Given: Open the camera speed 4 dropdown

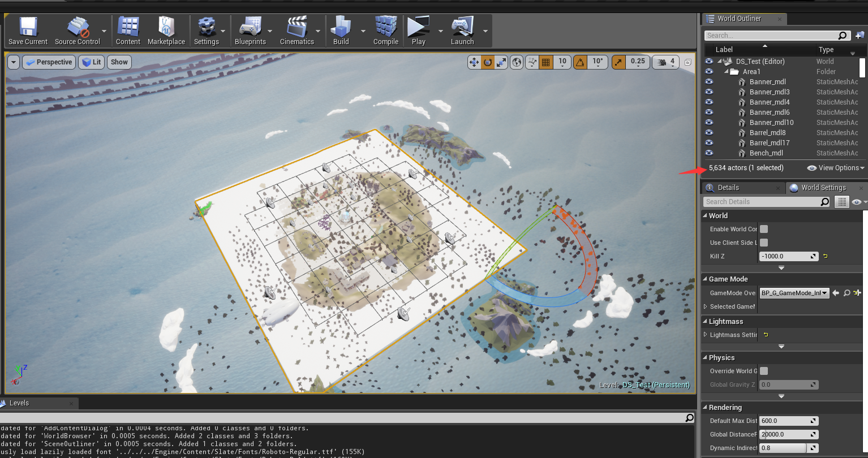Looking at the screenshot, I should click(x=665, y=62).
